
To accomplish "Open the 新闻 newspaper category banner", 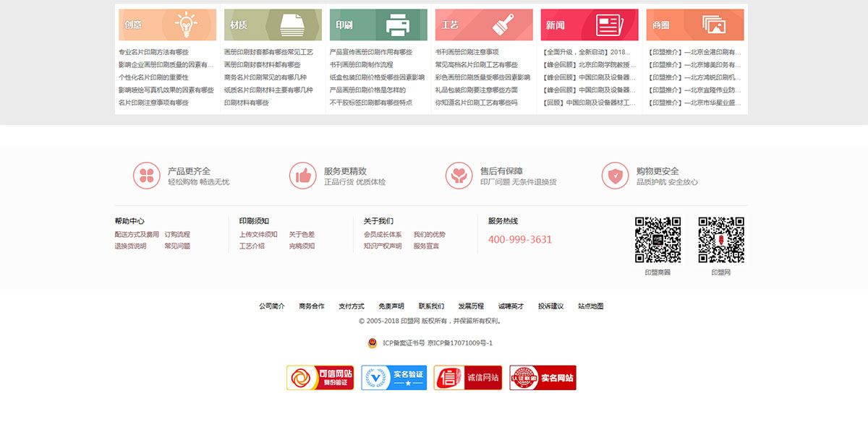I will click(x=590, y=25).
